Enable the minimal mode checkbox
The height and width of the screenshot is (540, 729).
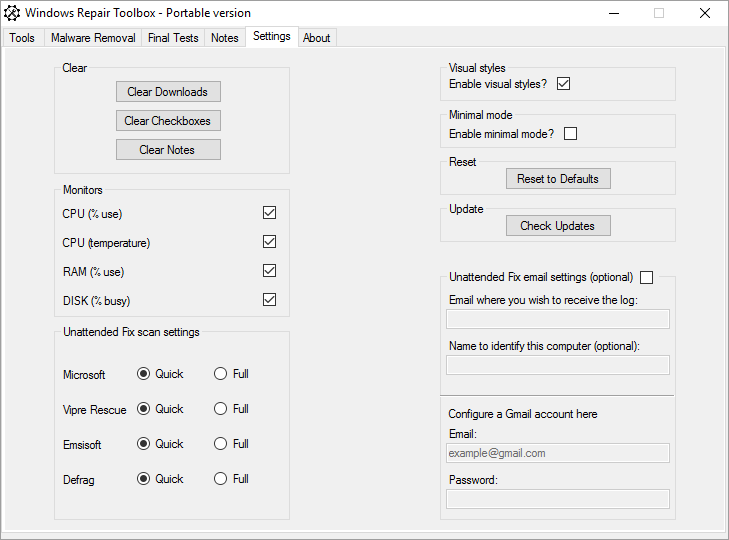571,134
